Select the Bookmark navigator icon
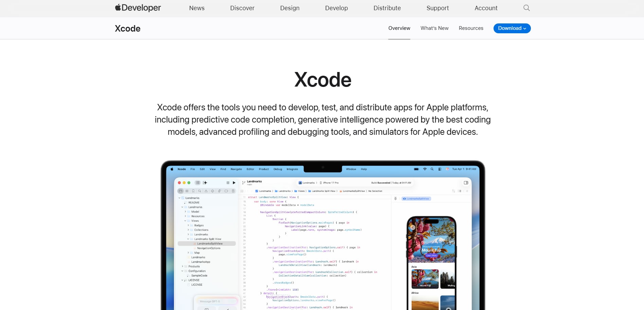 point(193,191)
